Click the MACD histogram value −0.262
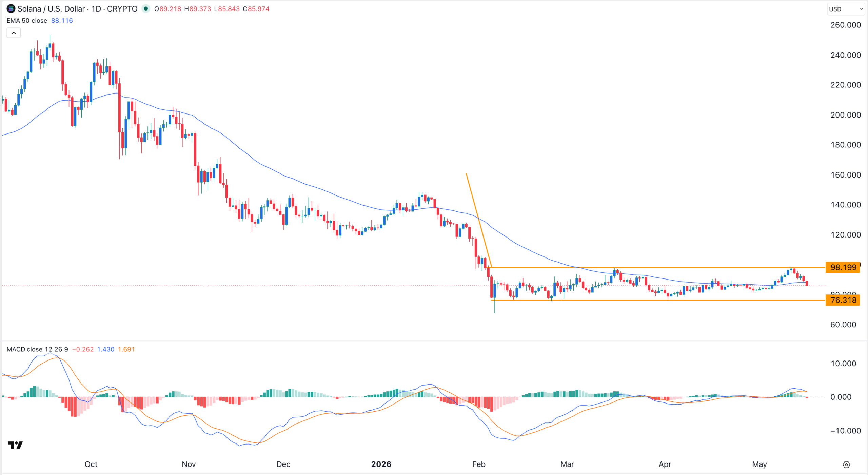 83,349
